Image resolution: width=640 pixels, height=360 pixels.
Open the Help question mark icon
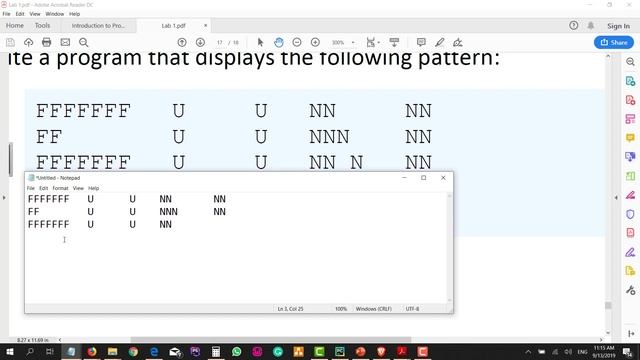click(573, 25)
